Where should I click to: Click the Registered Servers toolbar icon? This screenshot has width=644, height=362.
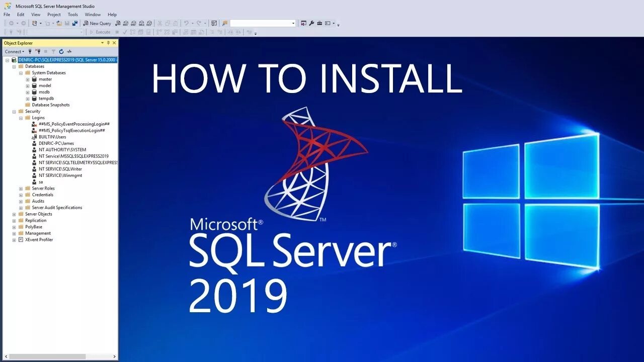point(303,23)
